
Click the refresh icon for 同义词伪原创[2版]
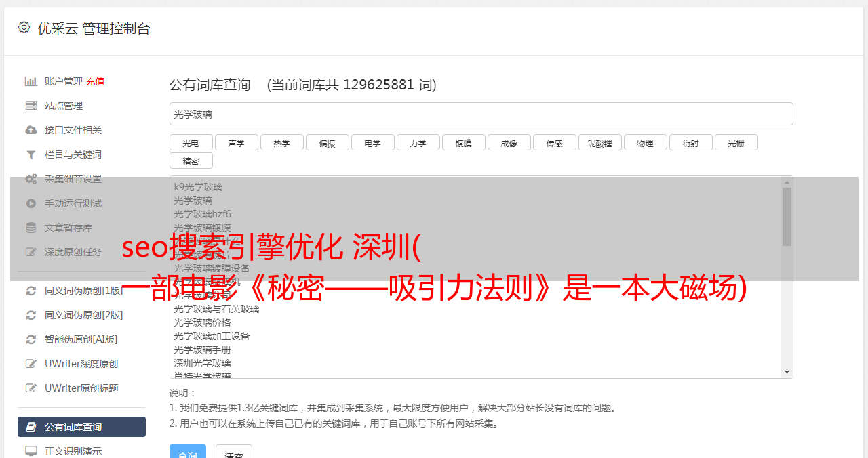pyautogui.click(x=31, y=315)
